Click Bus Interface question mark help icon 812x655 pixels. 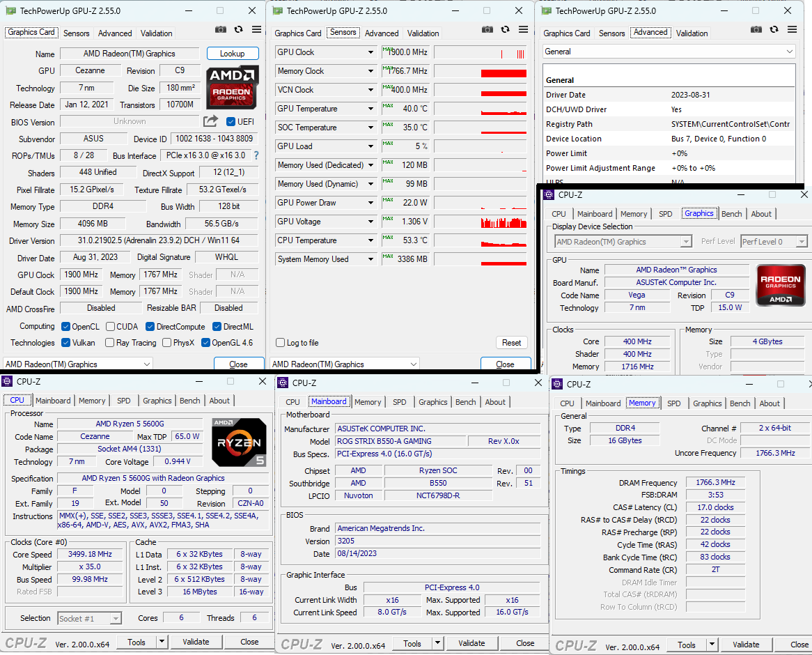coord(256,155)
